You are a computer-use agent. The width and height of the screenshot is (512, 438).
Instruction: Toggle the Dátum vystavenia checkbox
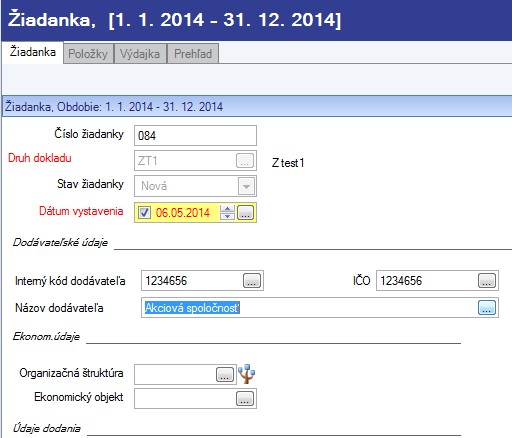click(144, 212)
